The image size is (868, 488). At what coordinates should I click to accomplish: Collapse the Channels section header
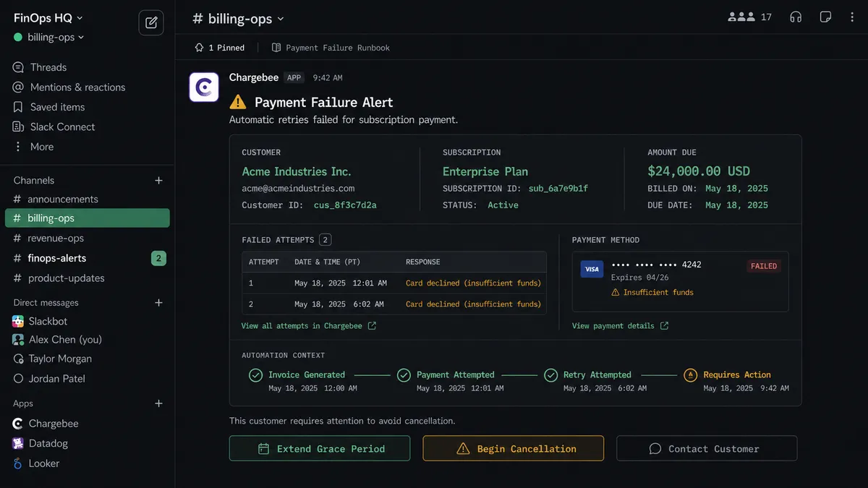click(x=34, y=180)
